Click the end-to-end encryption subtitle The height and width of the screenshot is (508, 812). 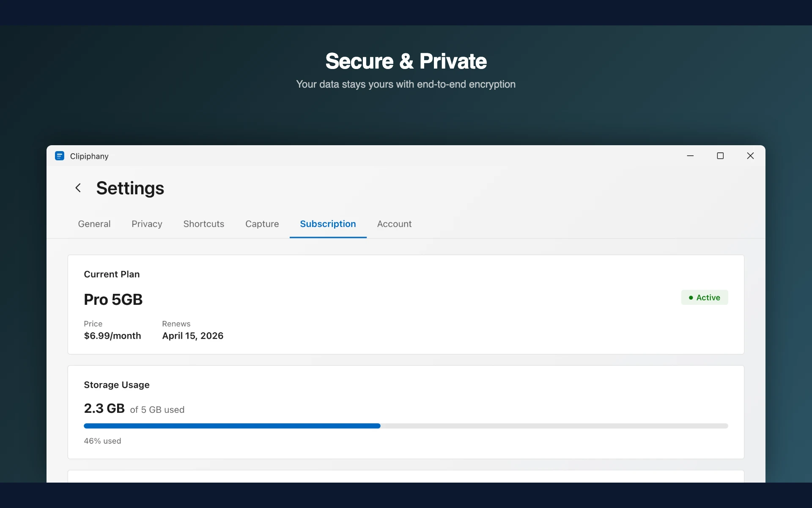(x=406, y=84)
